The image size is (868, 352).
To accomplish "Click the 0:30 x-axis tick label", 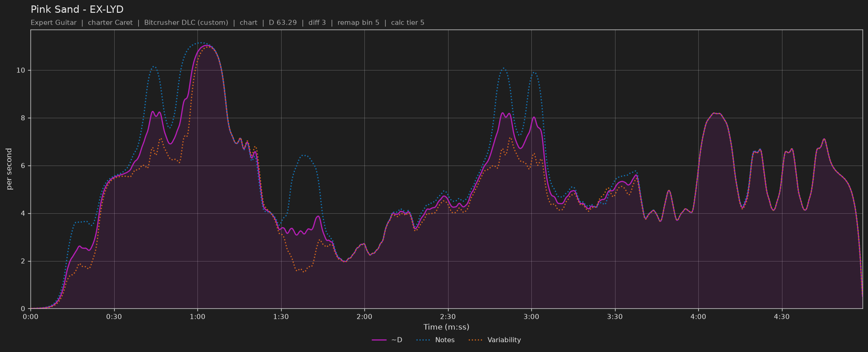I will pos(114,317).
